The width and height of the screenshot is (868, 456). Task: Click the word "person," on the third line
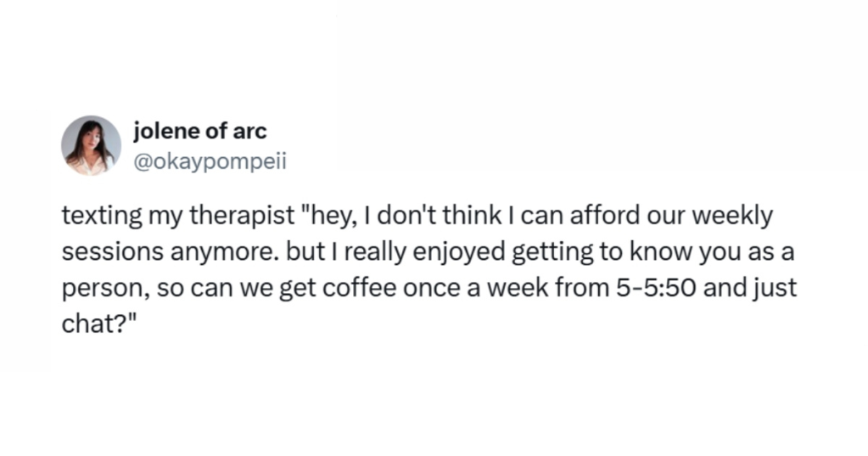point(98,288)
